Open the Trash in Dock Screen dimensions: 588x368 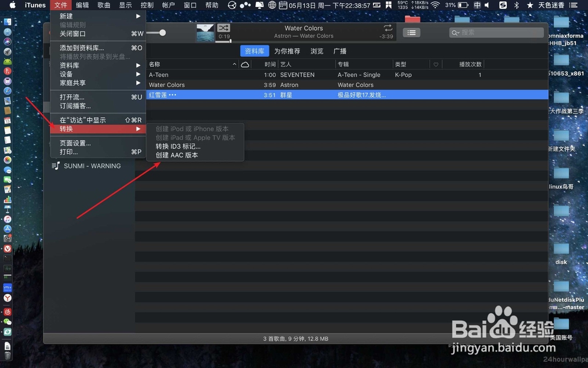point(8,355)
